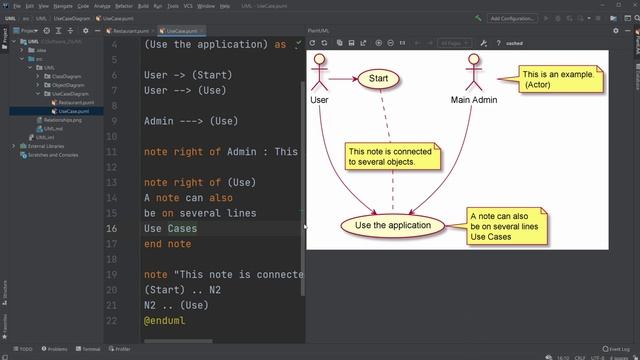Open the VCS menu

(x=188, y=6)
